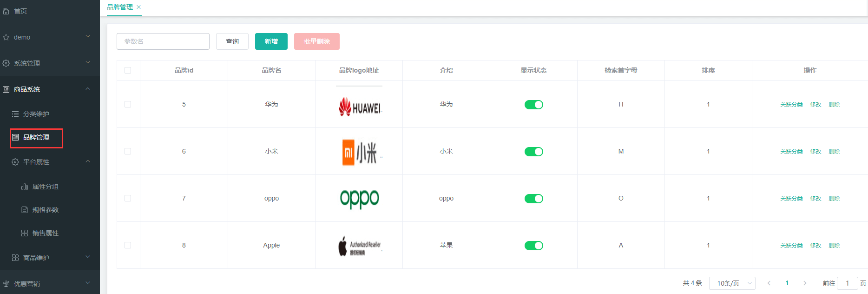
Task: Click the bar chart icon beside 属性分组
Action: point(25,187)
